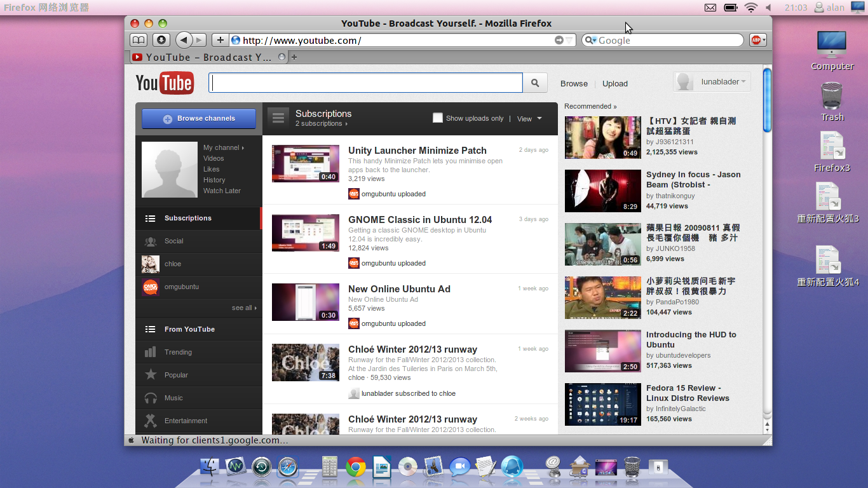Click the YouTube magnifier search button

(535, 83)
